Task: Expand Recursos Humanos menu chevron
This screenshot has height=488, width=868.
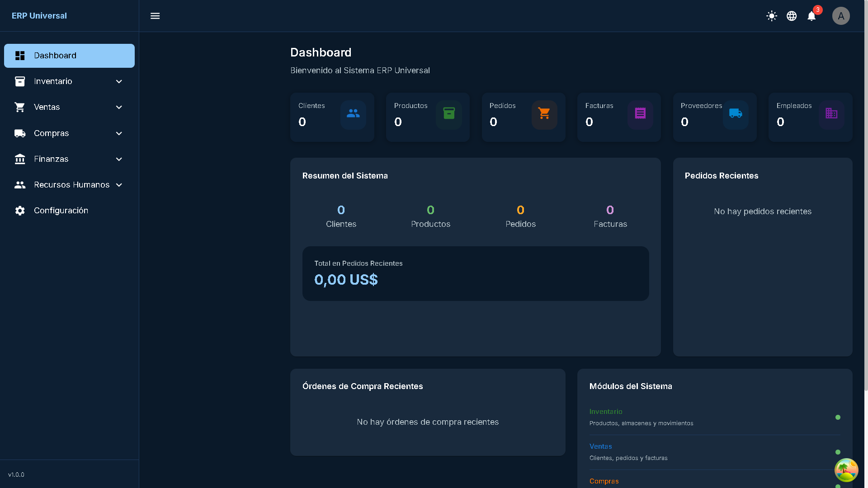Action: tap(119, 185)
